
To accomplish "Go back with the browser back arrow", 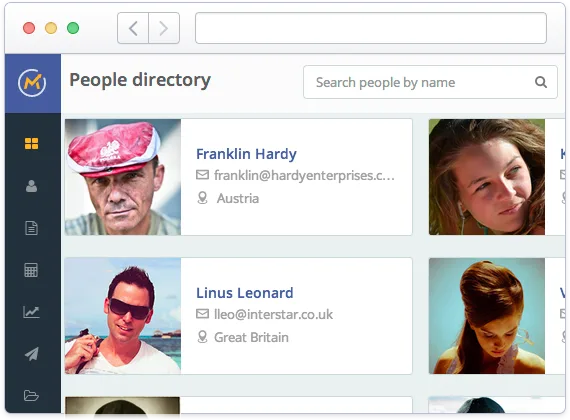I will [x=133, y=28].
